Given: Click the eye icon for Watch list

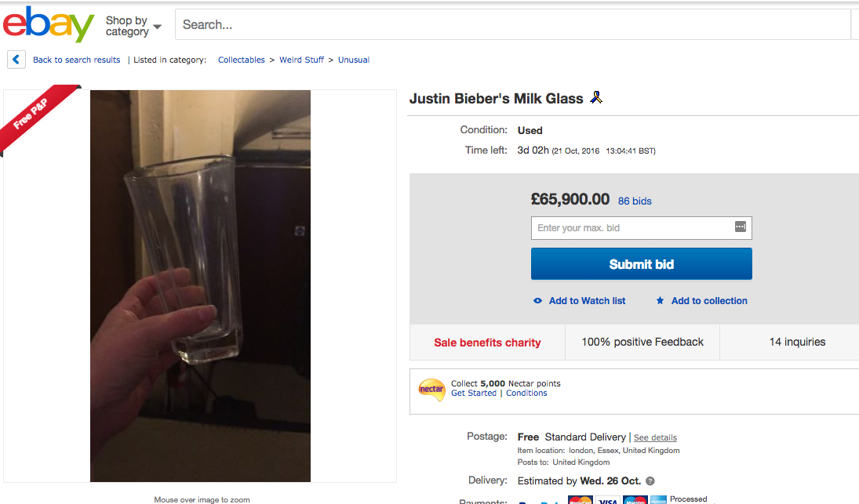Looking at the screenshot, I should (x=537, y=301).
